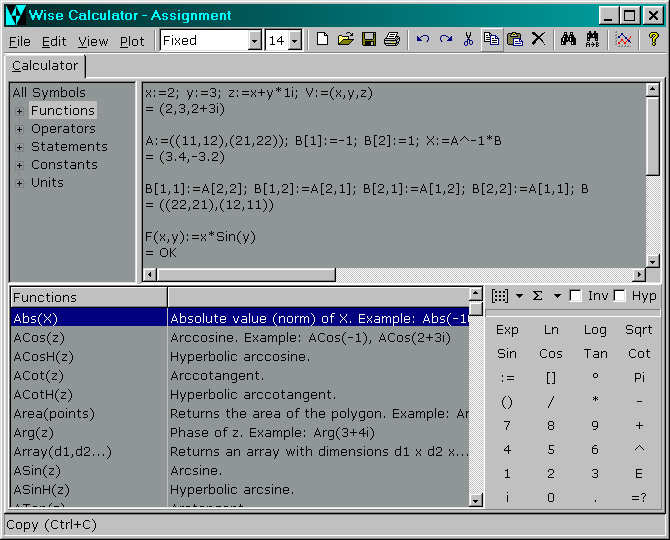Click the line F(x,y):=x*Sin(y) in worksheet

200,237
